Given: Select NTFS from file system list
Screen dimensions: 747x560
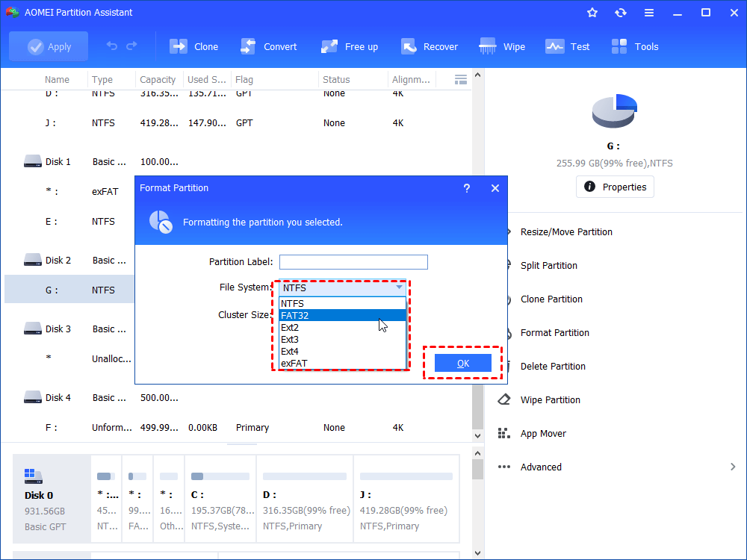Looking at the screenshot, I should [x=342, y=303].
